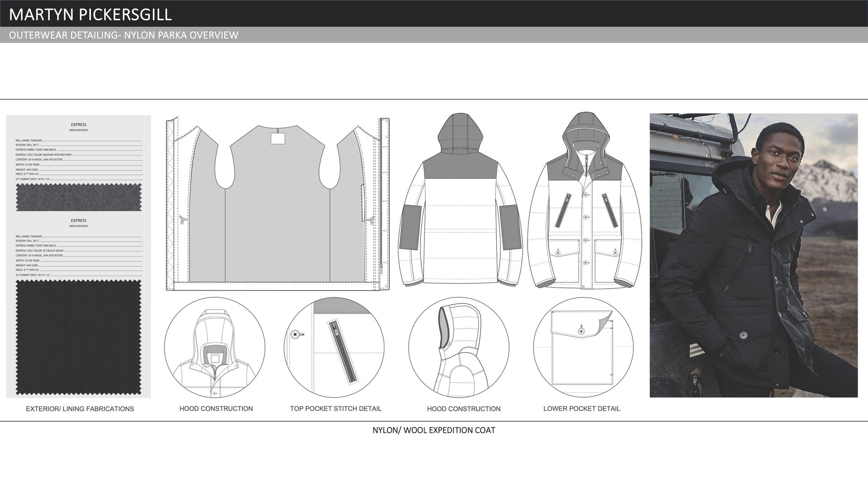Click the Top Pocket Stitch Detail caption
Screen dimensions: 868x488
point(335,408)
